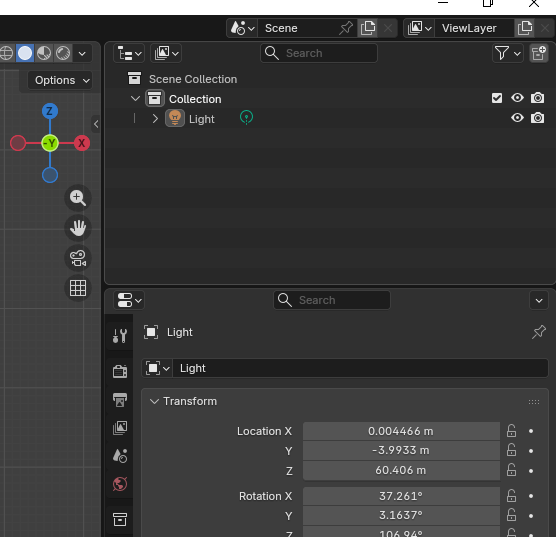Image resolution: width=556 pixels, height=537 pixels.
Task: Open outliner editor type dropdown
Action: pos(129,54)
